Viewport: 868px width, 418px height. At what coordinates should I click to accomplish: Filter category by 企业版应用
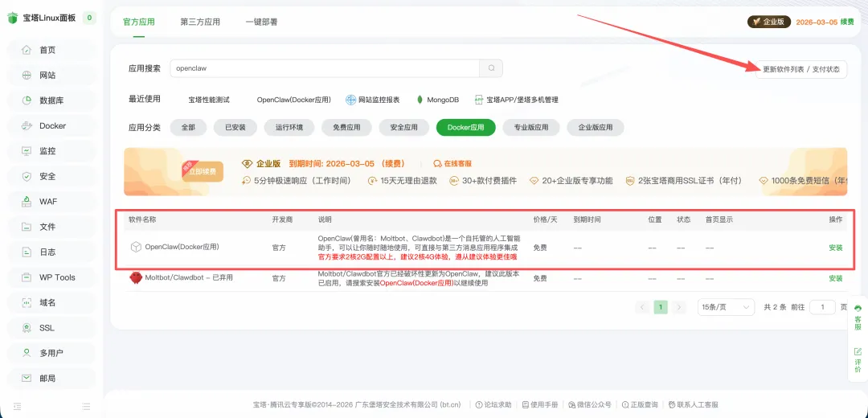[x=596, y=127]
